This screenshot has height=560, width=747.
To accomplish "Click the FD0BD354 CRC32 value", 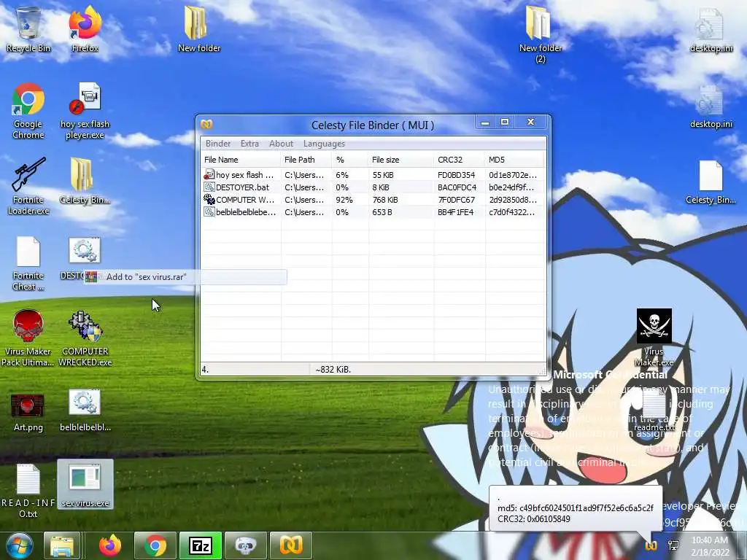I will pyautogui.click(x=457, y=175).
